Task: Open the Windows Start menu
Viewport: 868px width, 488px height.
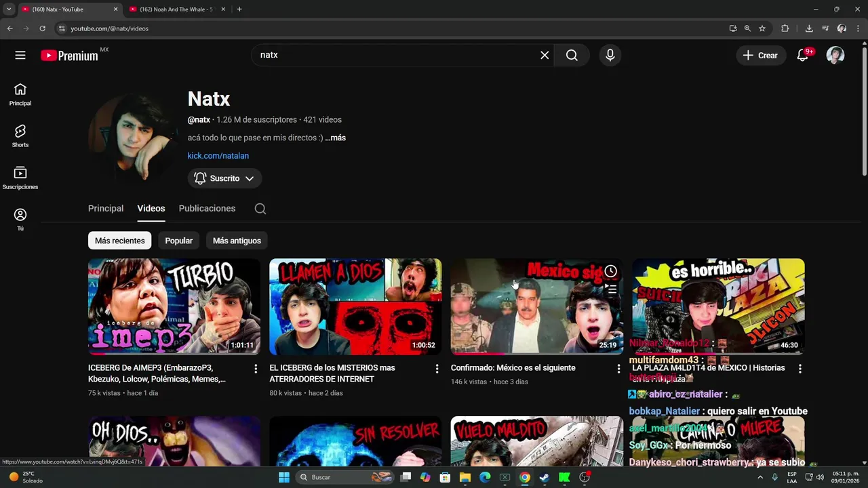Action: click(284, 477)
